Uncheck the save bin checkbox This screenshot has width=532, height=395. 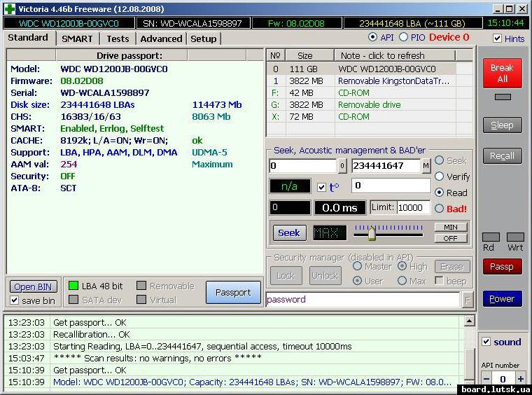[15, 300]
